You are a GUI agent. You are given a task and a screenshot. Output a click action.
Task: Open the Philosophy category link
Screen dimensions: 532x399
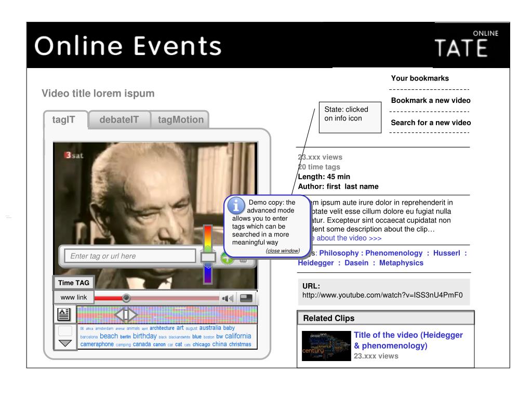tap(339, 253)
